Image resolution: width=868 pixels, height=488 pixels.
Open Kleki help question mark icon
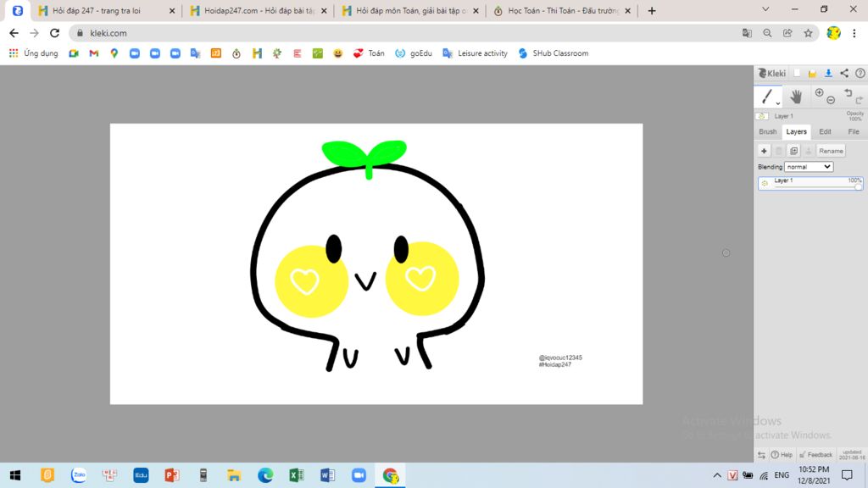coord(860,73)
